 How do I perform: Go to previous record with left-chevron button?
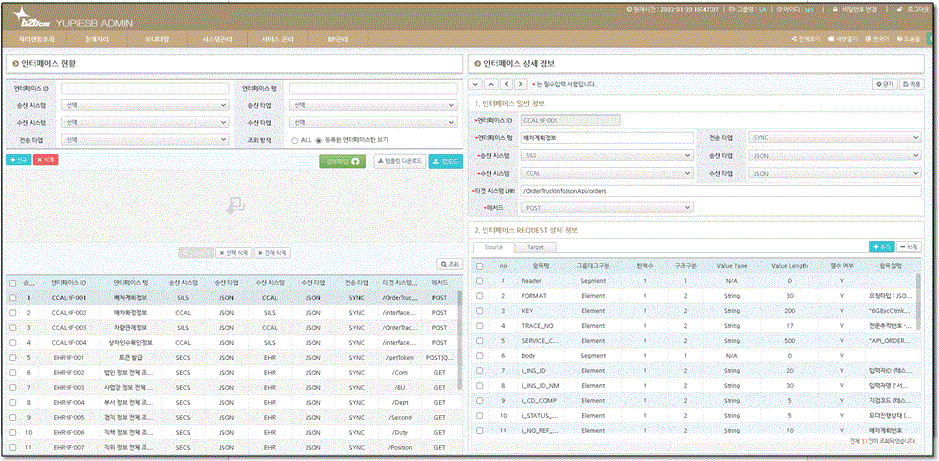(506, 84)
